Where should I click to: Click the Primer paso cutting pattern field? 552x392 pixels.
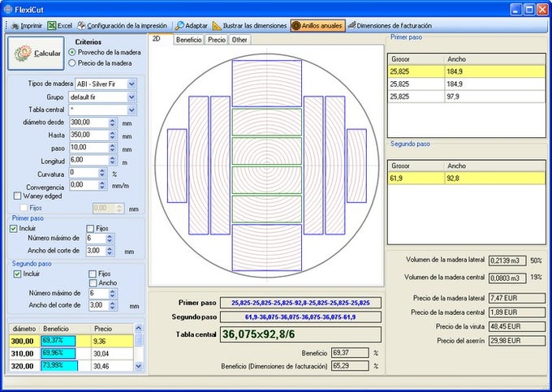pyautogui.click(x=300, y=303)
